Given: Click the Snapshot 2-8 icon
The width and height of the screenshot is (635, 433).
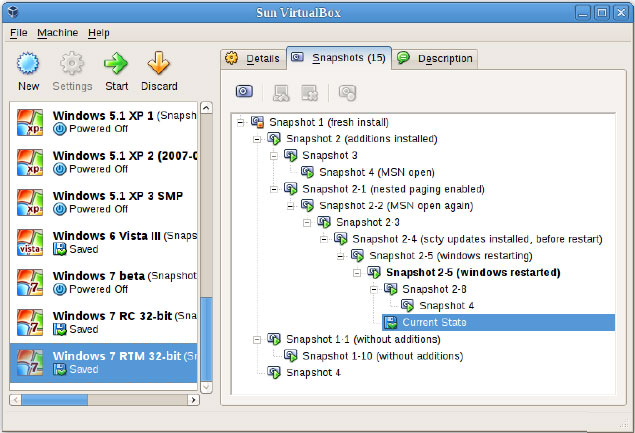Looking at the screenshot, I should 391,289.
